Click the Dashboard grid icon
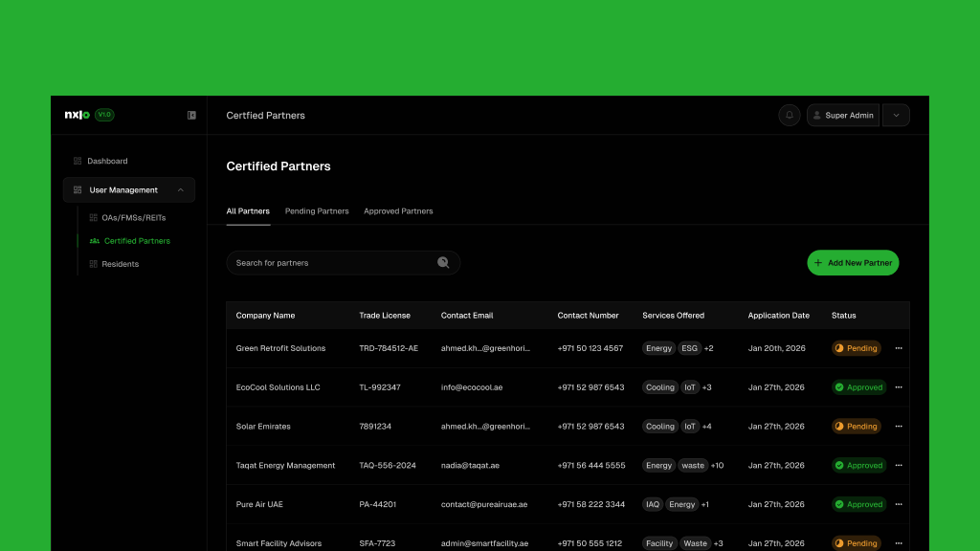The image size is (980, 551). coord(78,161)
